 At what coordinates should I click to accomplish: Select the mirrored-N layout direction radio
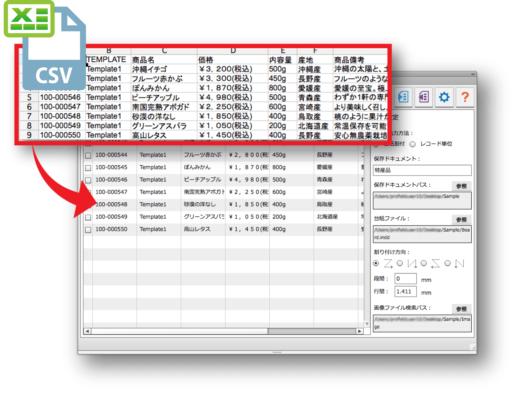400,263
